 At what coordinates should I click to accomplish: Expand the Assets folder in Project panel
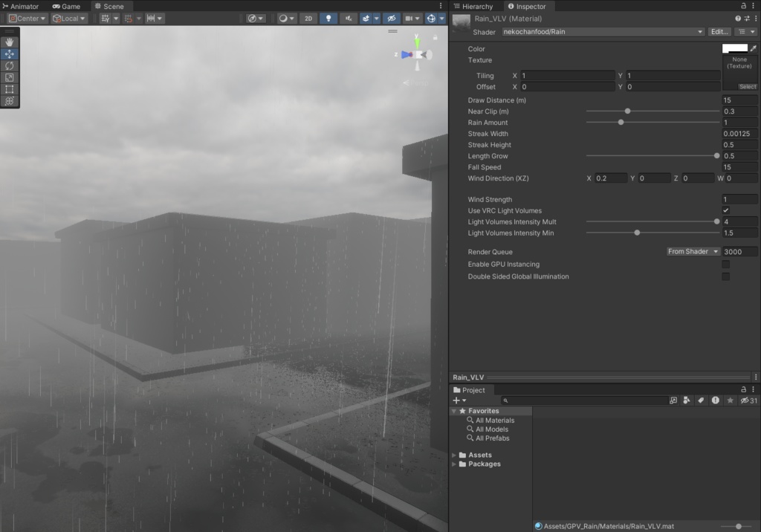tap(456, 454)
